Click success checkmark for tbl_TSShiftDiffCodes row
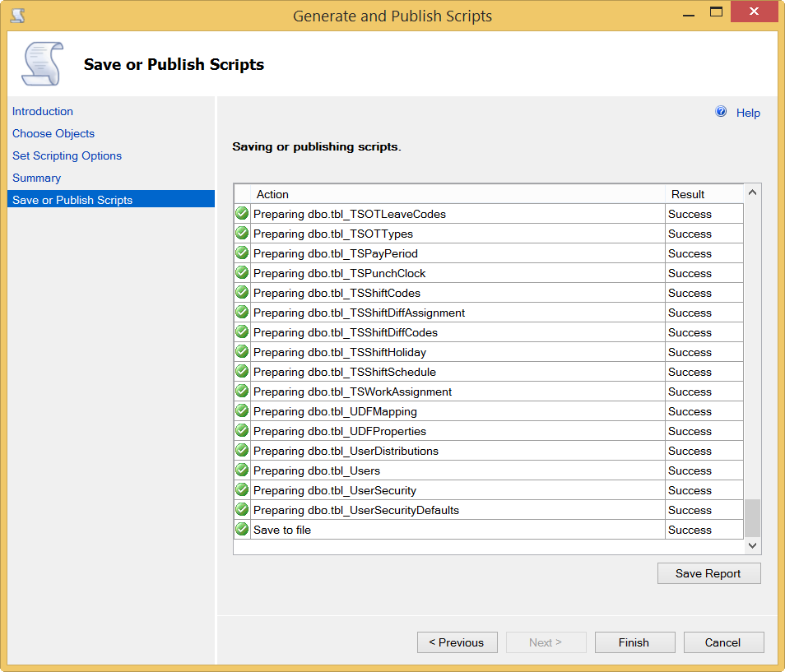Screen dimensions: 785x672 (x=242, y=332)
